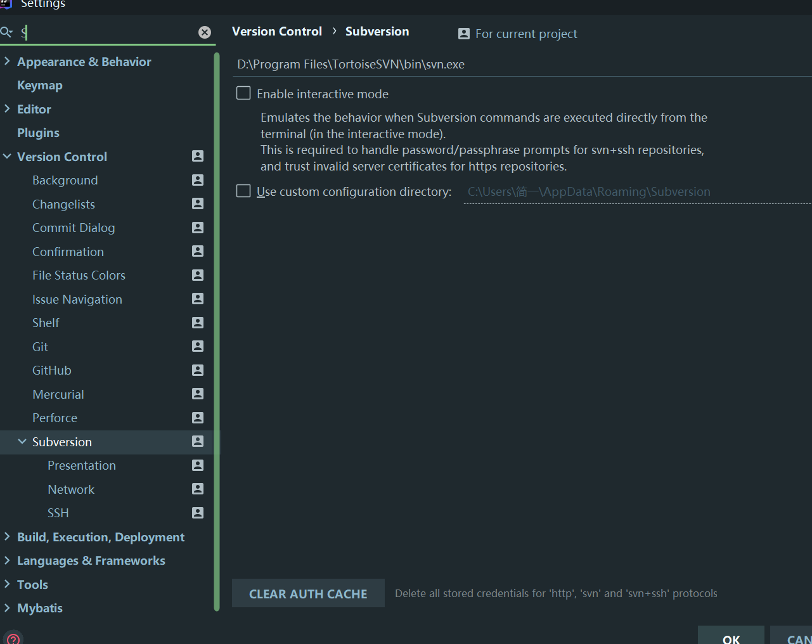Open SSH under Subversion
The width and height of the screenshot is (812, 644).
[58, 513]
